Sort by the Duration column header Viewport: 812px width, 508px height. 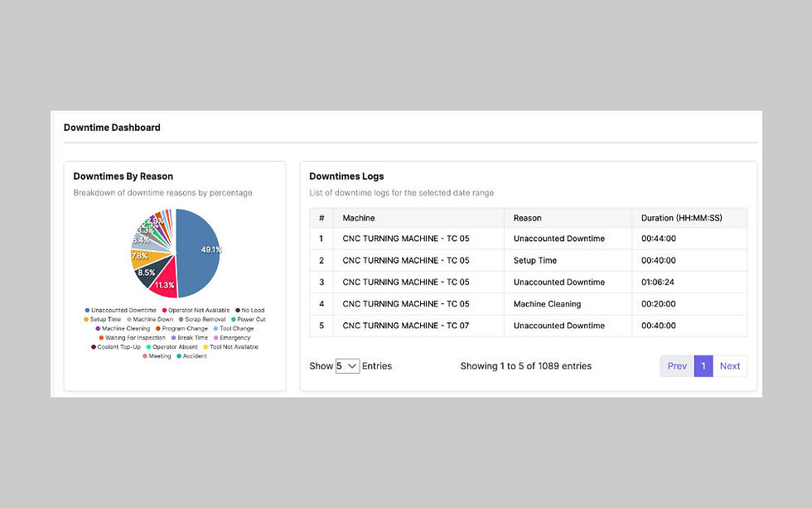tap(681, 218)
